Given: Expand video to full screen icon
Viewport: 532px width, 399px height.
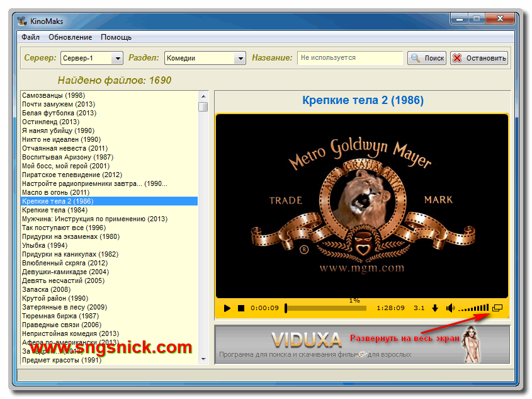Looking at the screenshot, I should pos(498,308).
